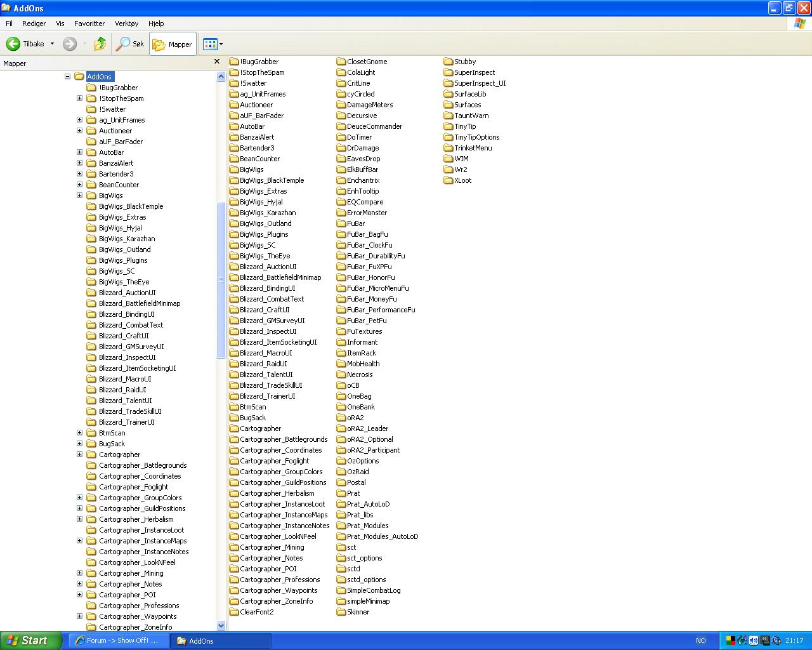The width and height of the screenshot is (812, 650).
Task: Expand the ag_UnitFrames tree node
Action: tap(79, 120)
